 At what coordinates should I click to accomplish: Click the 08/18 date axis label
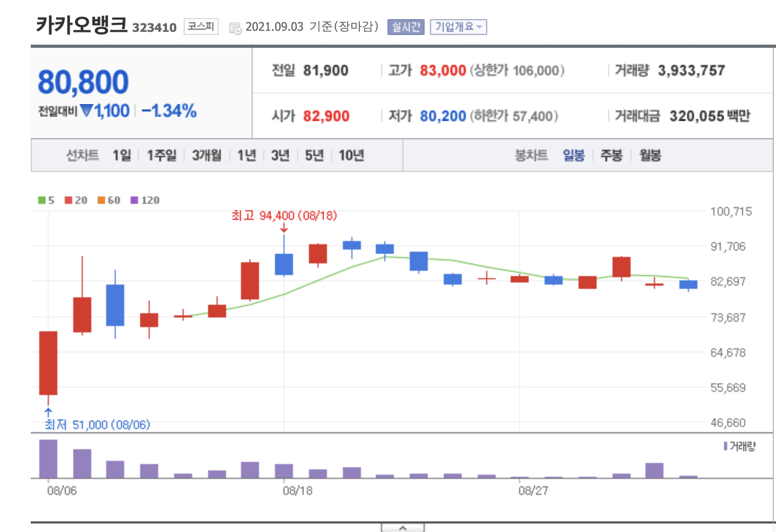[298, 491]
